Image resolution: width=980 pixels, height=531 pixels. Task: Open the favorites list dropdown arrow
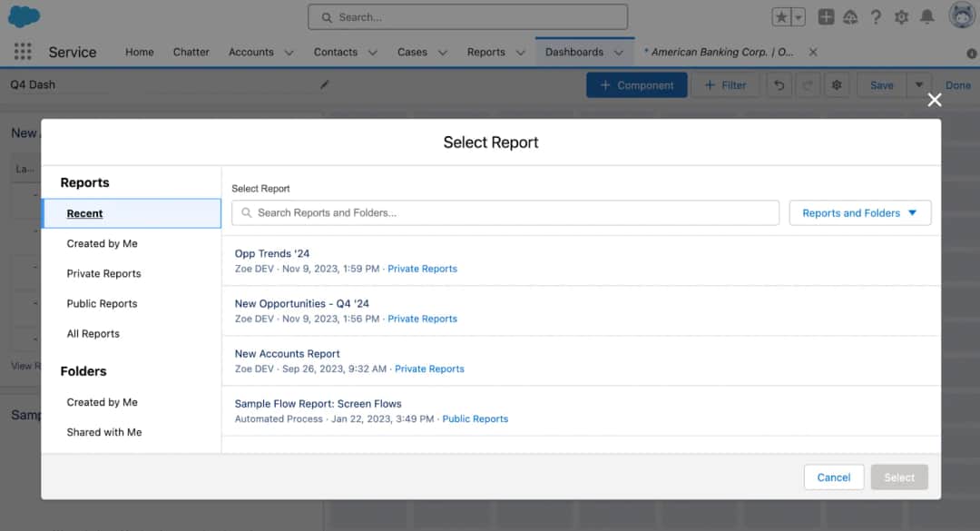799,17
